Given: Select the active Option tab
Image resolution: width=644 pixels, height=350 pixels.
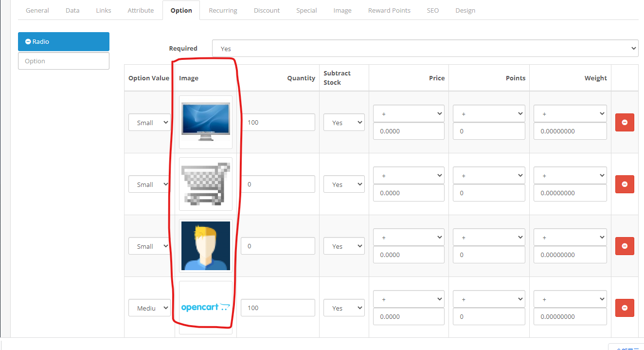Looking at the screenshot, I should click(x=181, y=10).
